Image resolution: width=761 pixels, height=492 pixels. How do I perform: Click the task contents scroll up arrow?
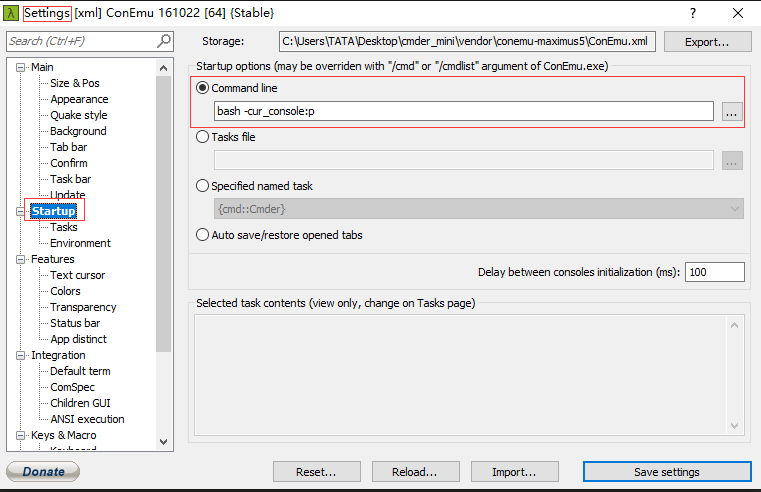tap(734, 325)
